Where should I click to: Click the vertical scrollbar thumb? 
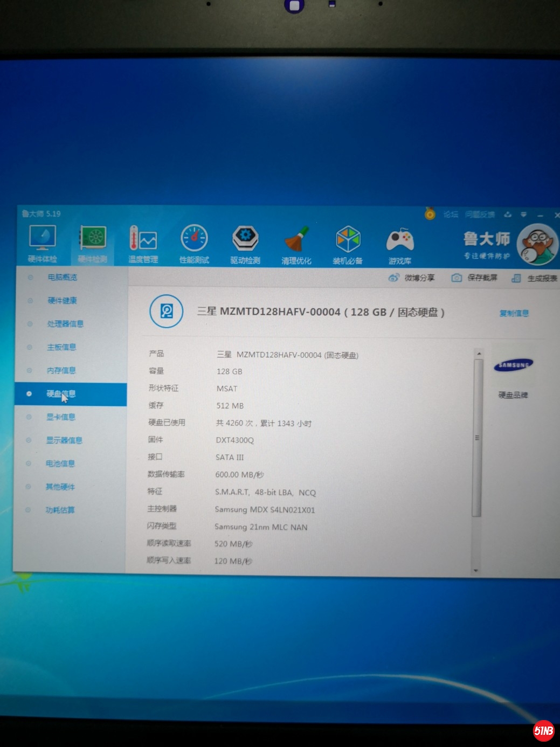tap(477, 438)
